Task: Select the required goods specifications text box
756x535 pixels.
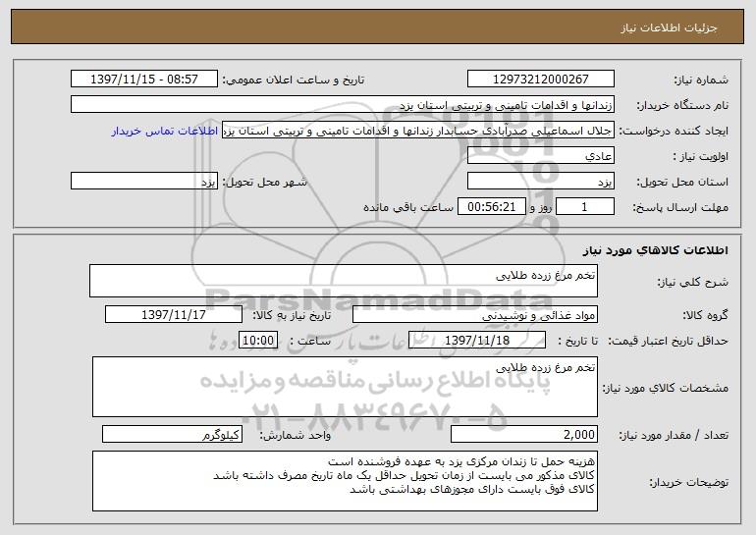Action: pos(345,387)
